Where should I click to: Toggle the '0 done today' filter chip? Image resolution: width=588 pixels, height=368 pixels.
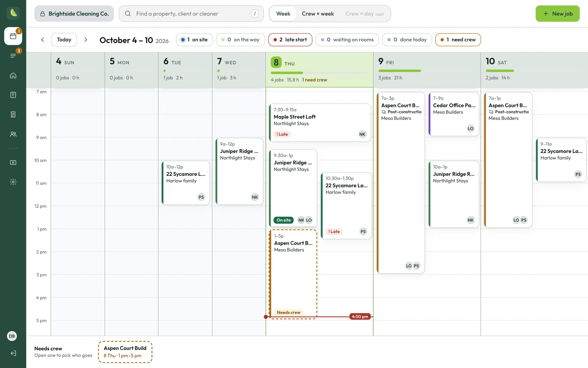(x=407, y=40)
